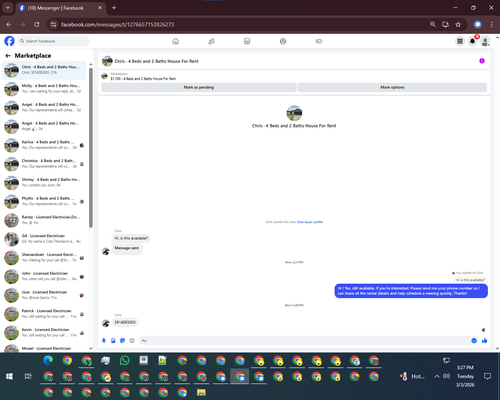
Task: Open WhatsApp from the taskbar
Action: click(124, 360)
